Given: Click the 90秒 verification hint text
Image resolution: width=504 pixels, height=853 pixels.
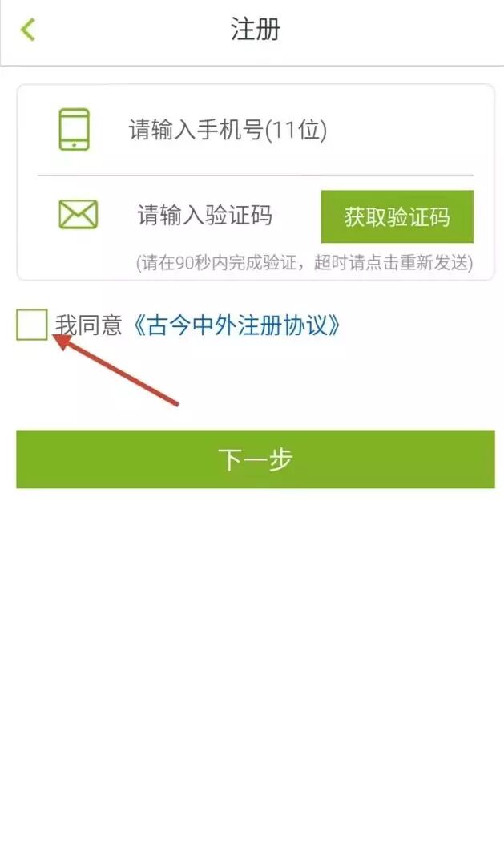Looking at the screenshot, I should click(x=304, y=263).
